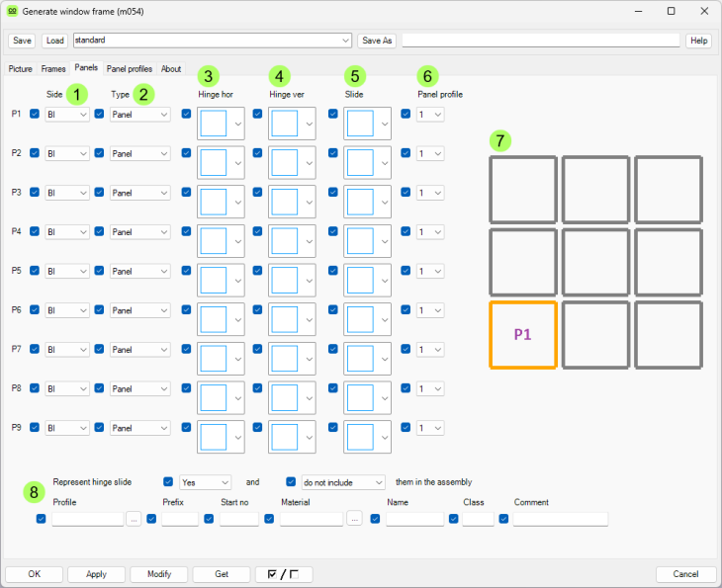The width and height of the screenshot is (722, 588).
Task: Expand the 'standard' settings dropdown
Action: [x=213, y=41]
